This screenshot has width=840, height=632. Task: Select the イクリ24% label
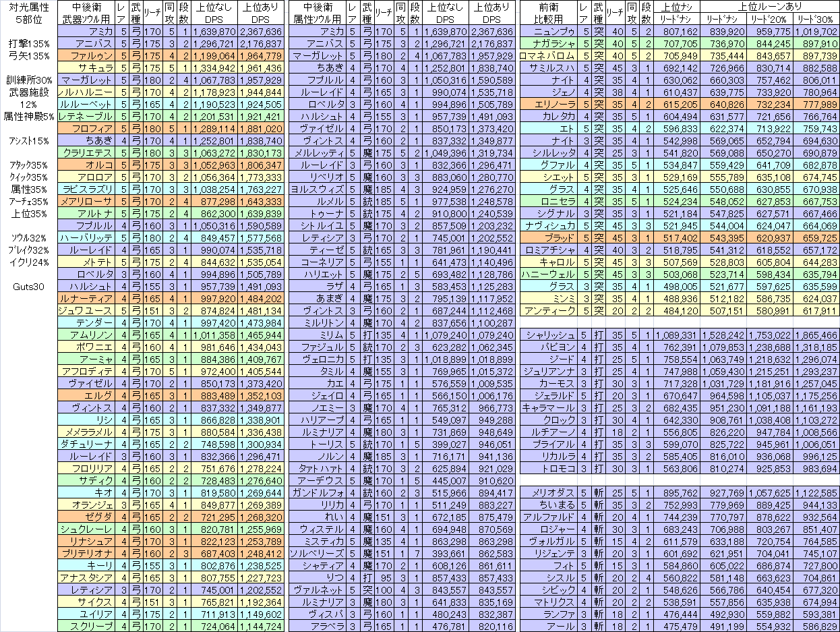pos(28,262)
